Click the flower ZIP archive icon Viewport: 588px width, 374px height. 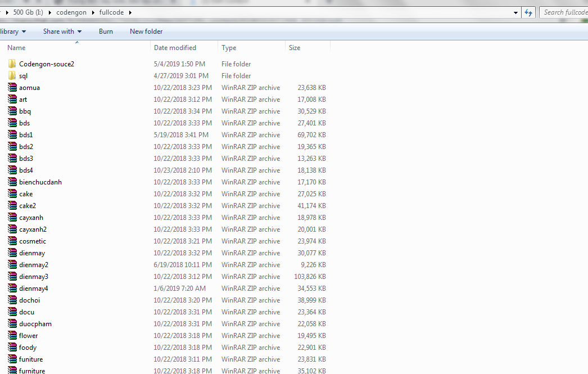click(12, 336)
